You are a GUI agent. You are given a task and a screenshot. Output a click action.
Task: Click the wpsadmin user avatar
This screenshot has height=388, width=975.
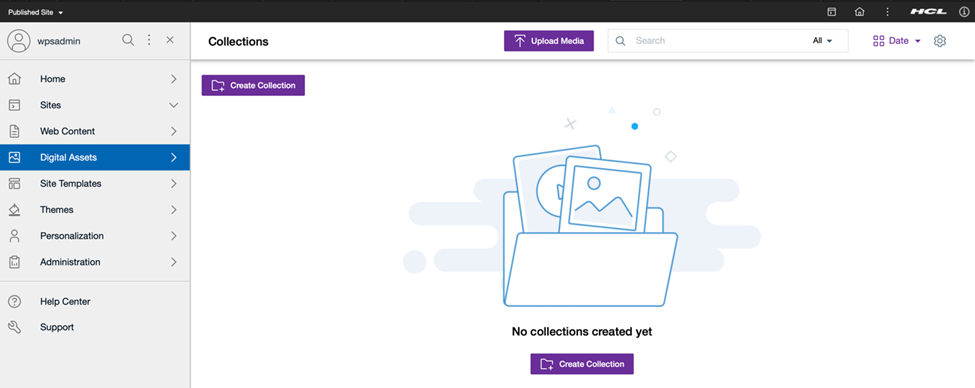coord(19,40)
